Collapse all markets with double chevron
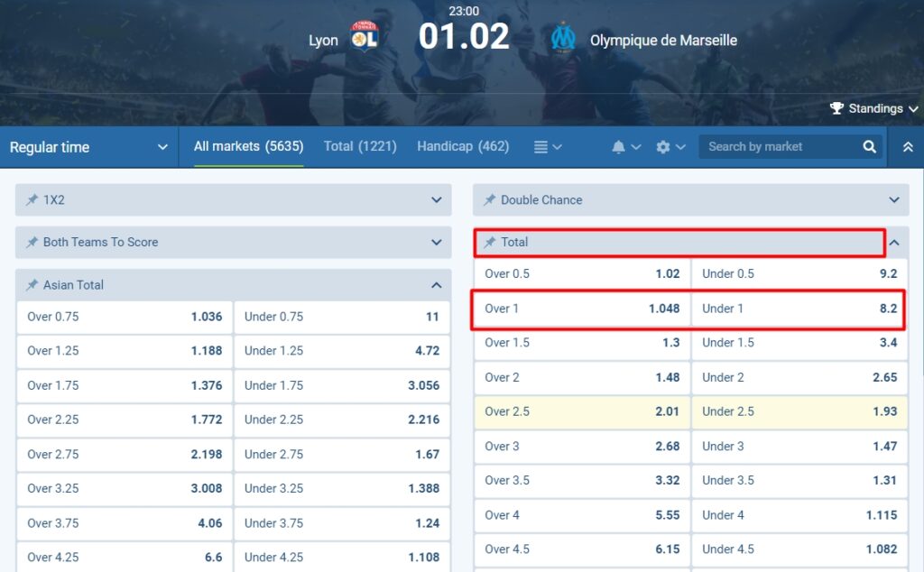Viewport: 924px width, 572px height. pos(907,147)
